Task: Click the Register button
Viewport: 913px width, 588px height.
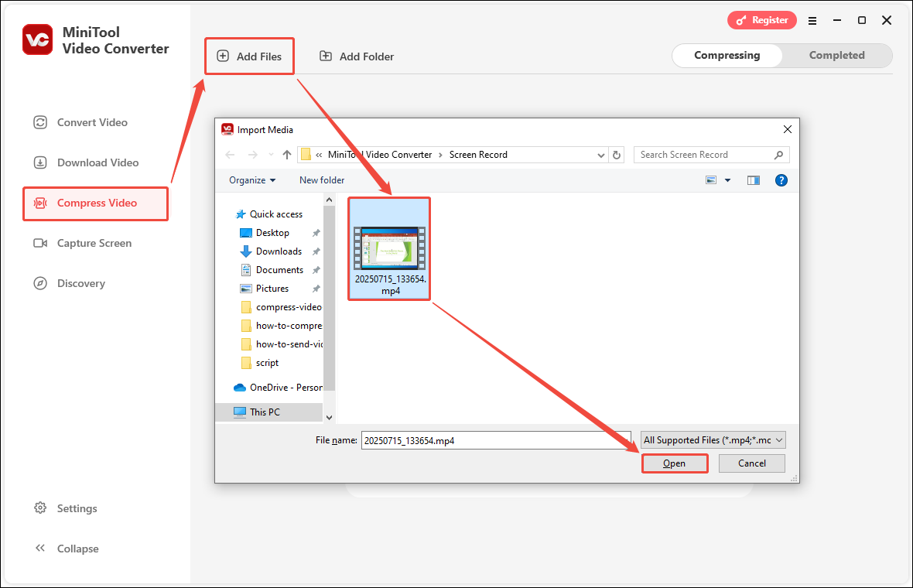Action: tap(761, 20)
